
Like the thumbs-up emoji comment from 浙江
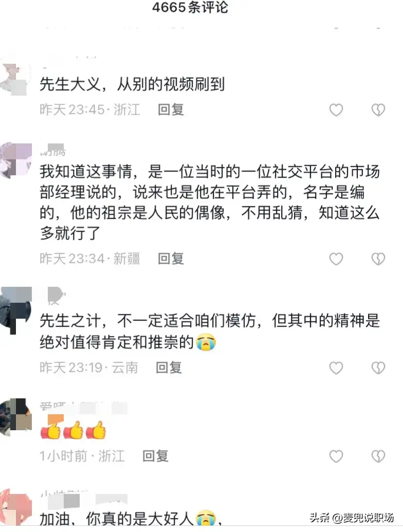point(336,456)
